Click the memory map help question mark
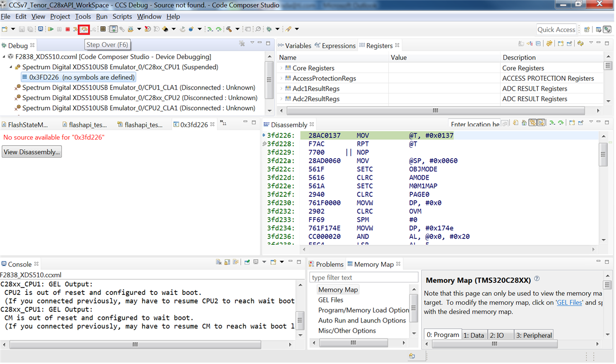 (x=537, y=278)
